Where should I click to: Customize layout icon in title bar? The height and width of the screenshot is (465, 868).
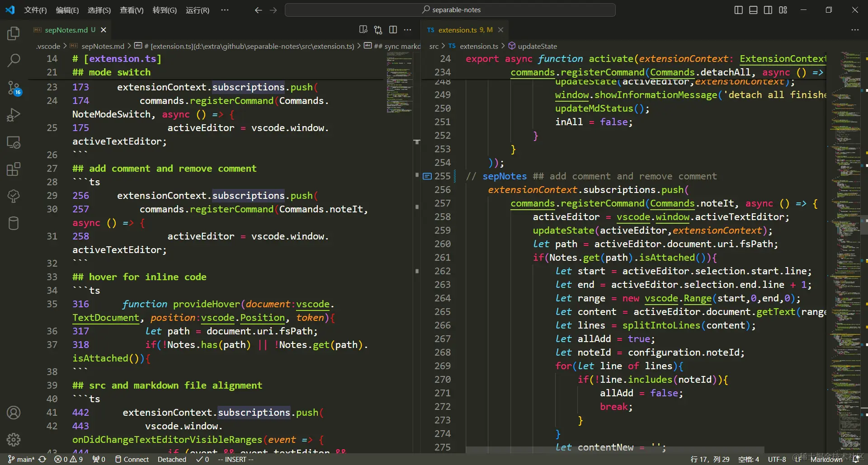783,10
